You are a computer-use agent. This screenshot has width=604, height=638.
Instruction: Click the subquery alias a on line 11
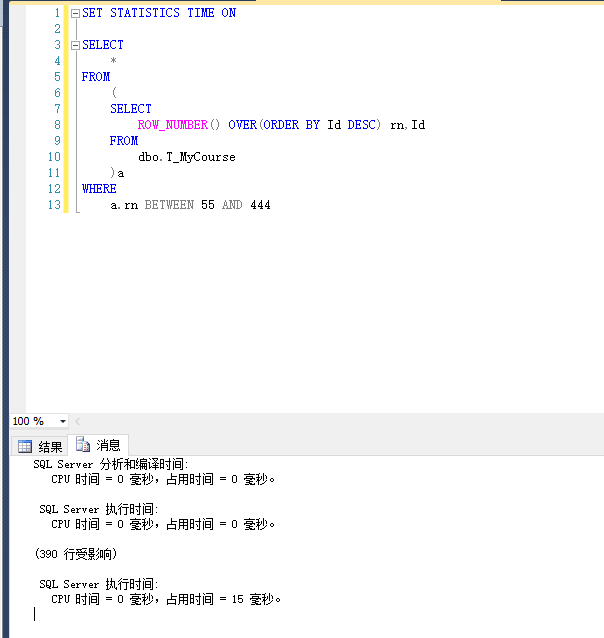tap(121, 173)
